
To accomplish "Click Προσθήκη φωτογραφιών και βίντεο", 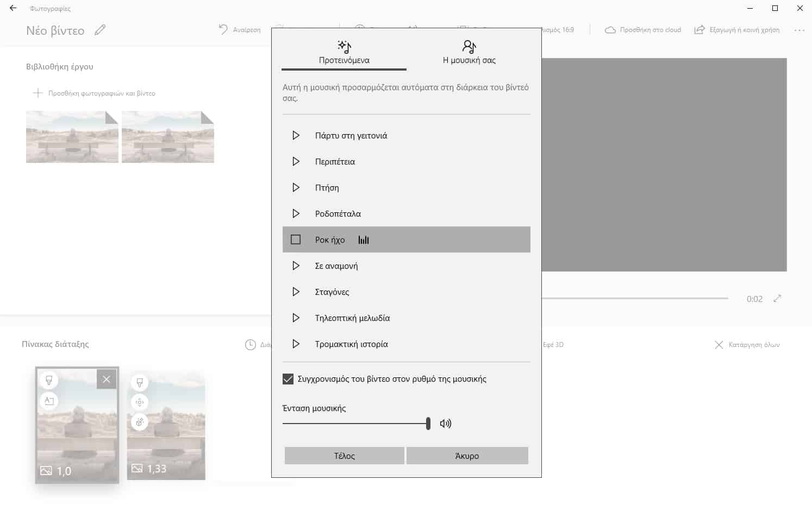I will tap(95, 93).
